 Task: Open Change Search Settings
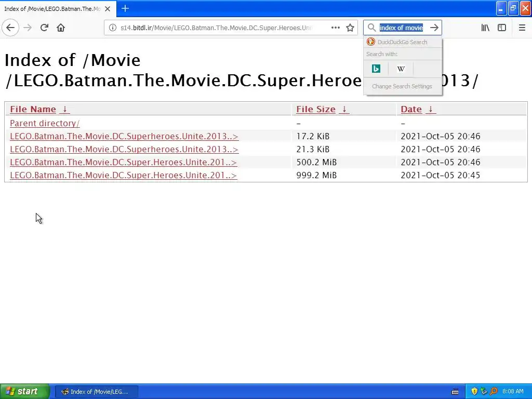tap(403, 86)
